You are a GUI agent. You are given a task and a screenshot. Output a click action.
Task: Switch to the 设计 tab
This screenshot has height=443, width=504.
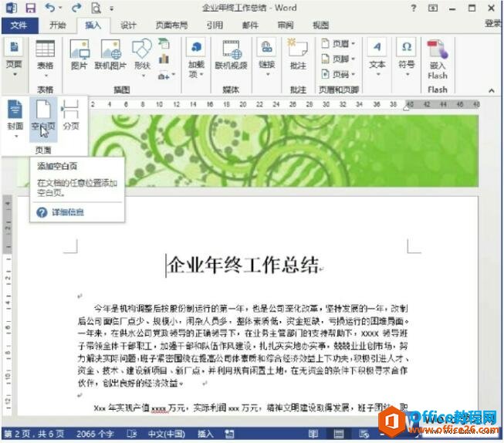(128, 25)
